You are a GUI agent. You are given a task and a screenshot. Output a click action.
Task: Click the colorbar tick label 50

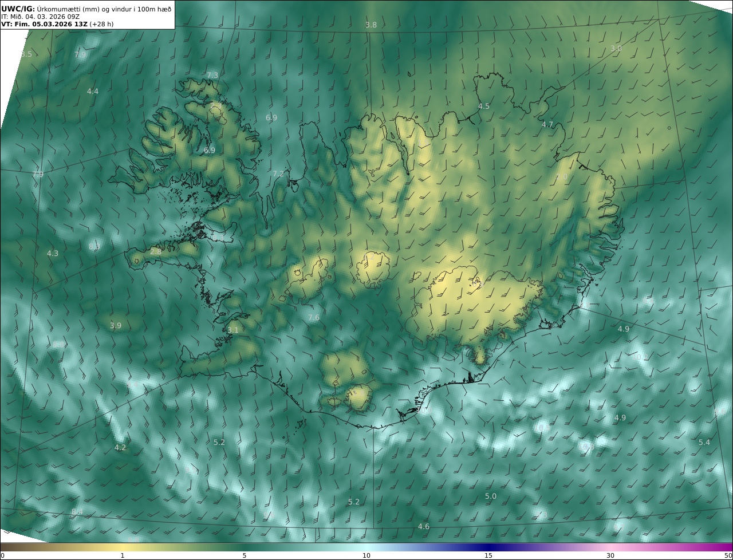[728, 555]
